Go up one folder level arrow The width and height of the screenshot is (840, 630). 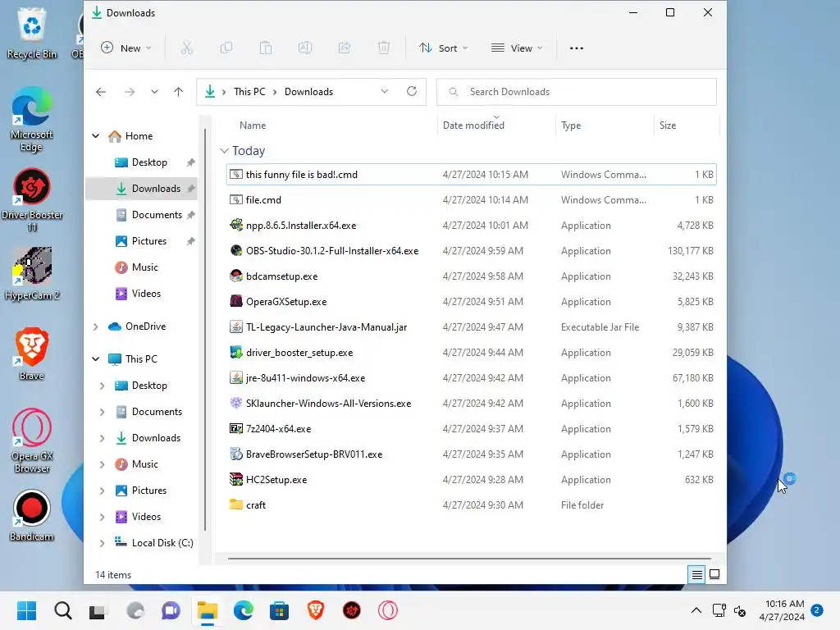178,92
